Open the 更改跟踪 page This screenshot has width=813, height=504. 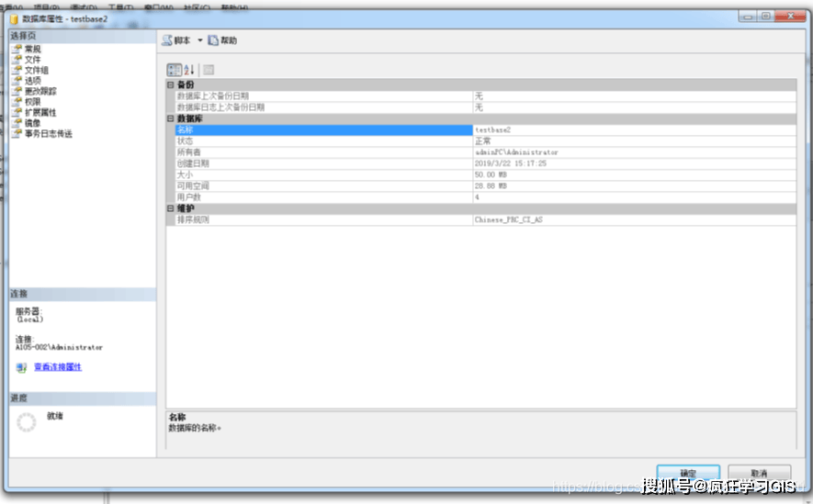40,91
